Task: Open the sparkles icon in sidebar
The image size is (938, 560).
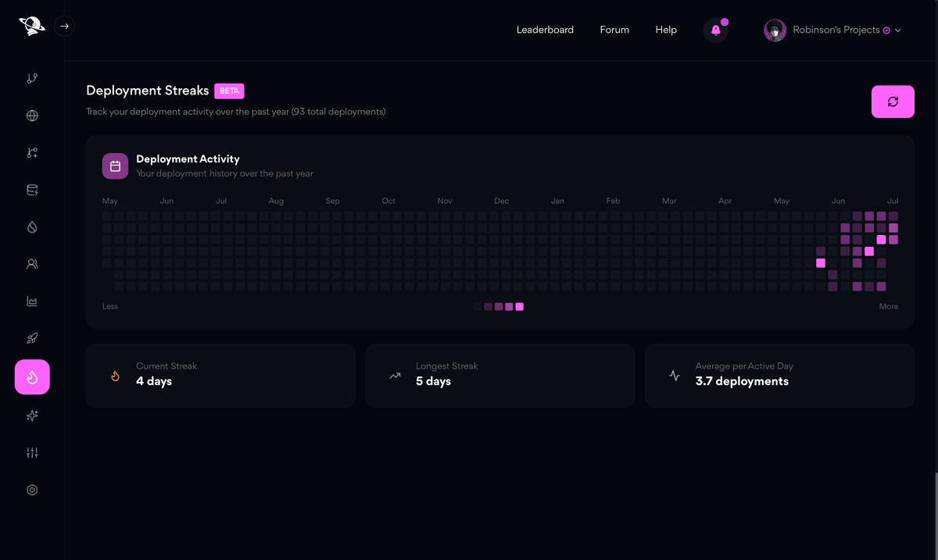Action: point(32,416)
